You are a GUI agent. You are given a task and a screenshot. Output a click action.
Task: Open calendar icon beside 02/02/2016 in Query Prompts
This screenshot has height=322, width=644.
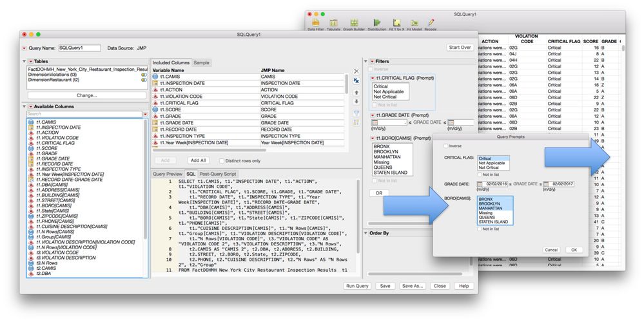coord(480,184)
